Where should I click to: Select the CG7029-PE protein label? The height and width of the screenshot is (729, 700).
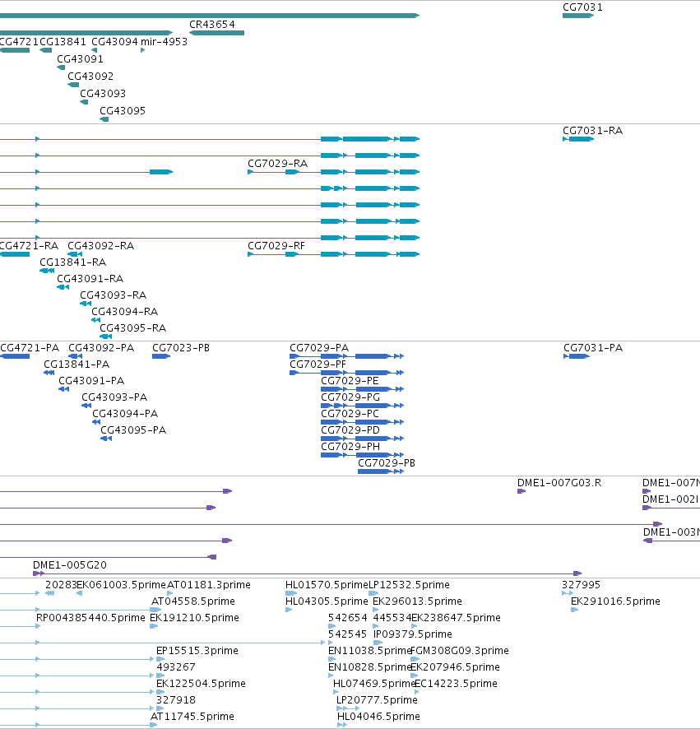[350, 381]
